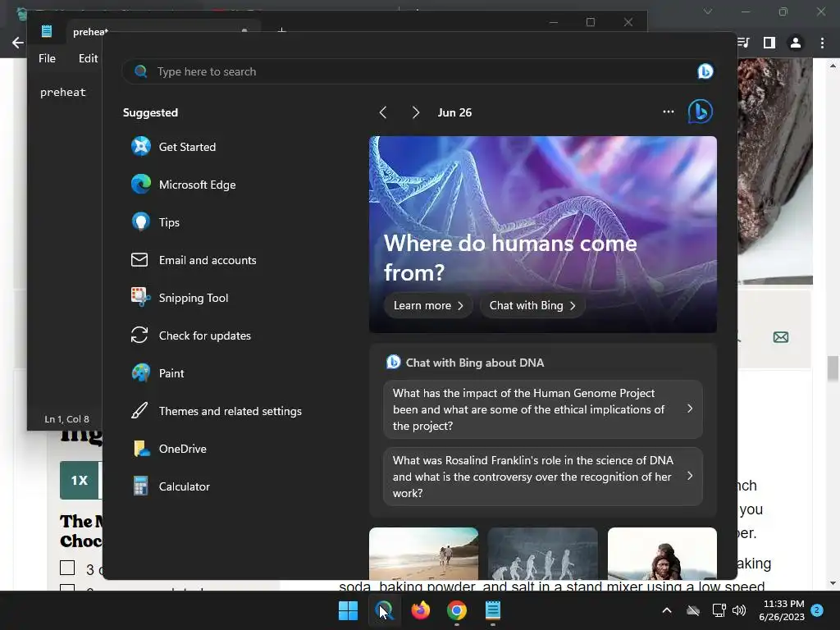Open Chrome reading list media icon

coord(743,43)
